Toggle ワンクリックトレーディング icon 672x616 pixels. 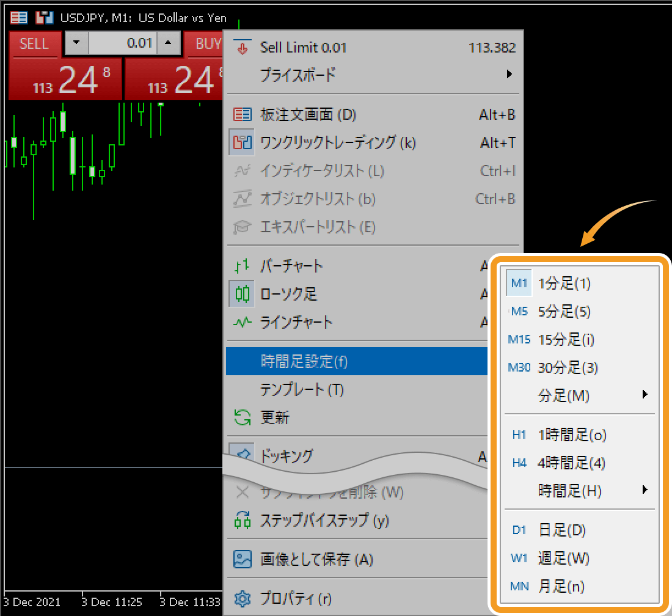click(x=243, y=142)
